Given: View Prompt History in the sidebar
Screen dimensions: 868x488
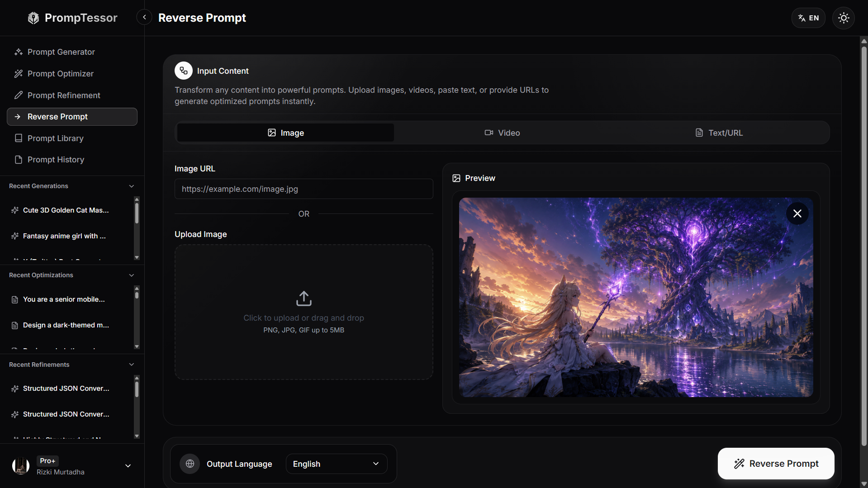Looking at the screenshot, I should click(72, 160).
